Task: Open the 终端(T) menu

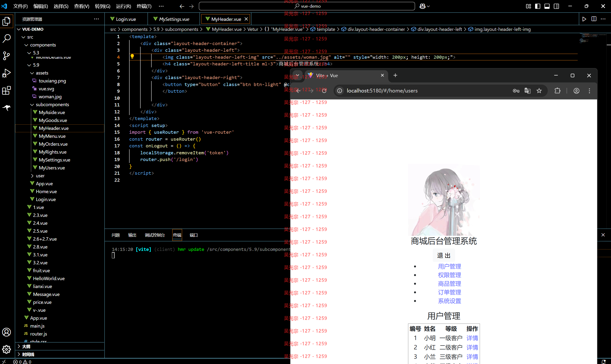Action: click(144, 6)
